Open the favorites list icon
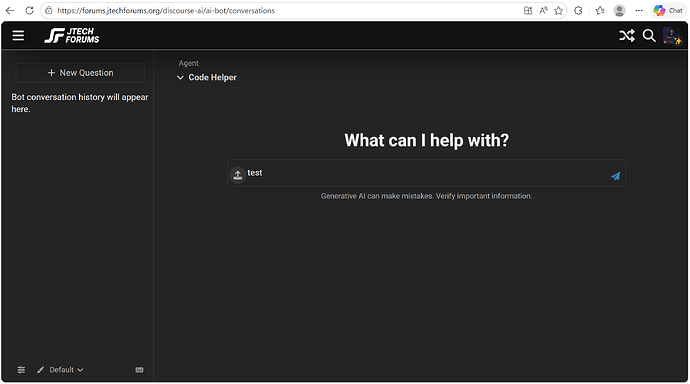 pos(600,11)
